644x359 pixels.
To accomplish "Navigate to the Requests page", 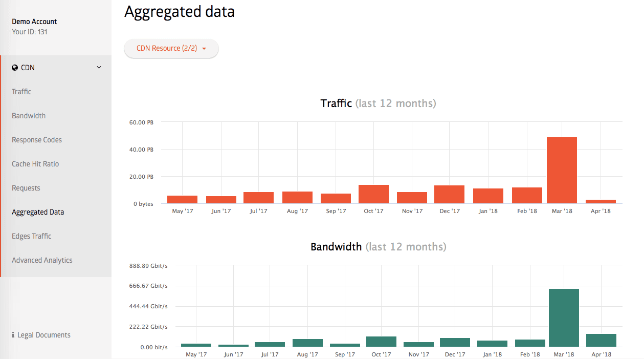I will (x=26, y=188).
